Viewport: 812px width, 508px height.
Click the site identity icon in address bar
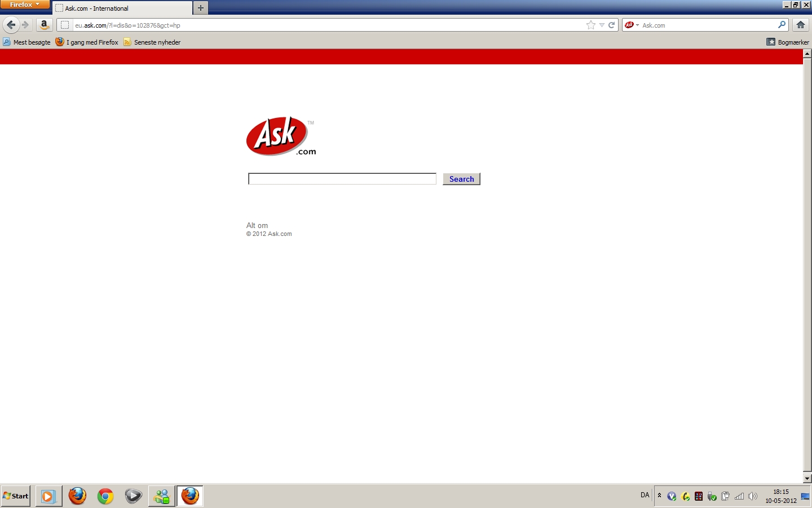[x=65, y=25]
